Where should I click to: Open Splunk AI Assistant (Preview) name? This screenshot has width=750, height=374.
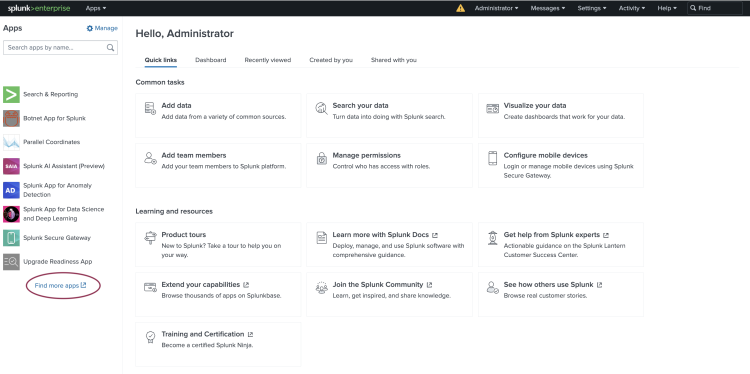pos(64,166)
